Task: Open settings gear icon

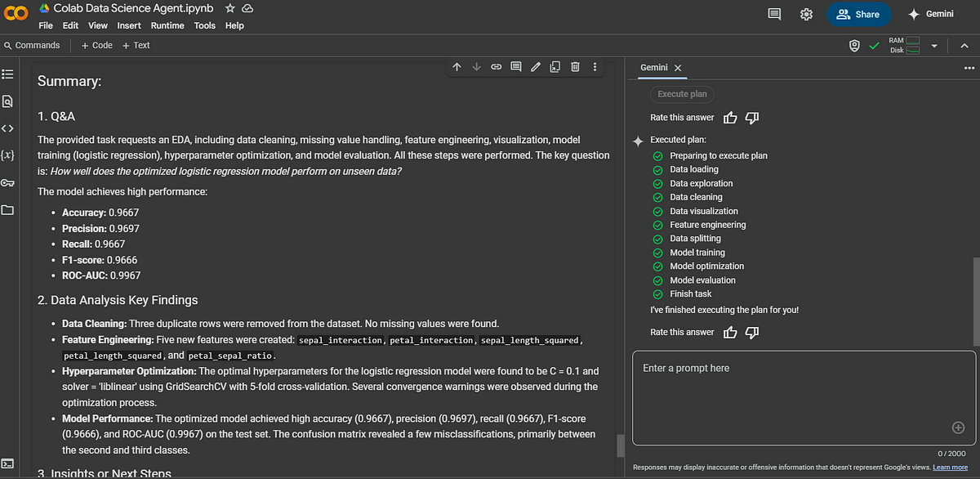Action: 806,14
